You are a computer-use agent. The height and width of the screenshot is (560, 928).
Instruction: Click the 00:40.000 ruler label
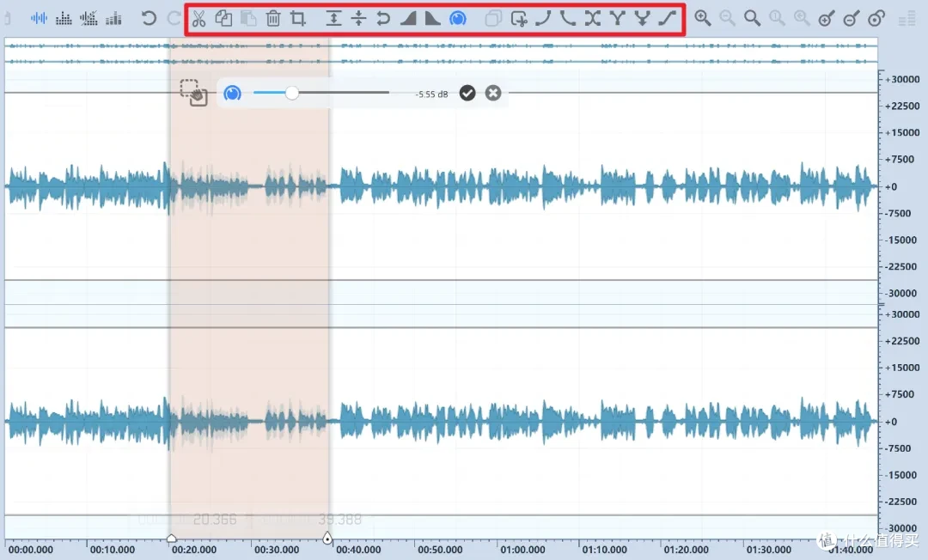(x=358, y=550)
